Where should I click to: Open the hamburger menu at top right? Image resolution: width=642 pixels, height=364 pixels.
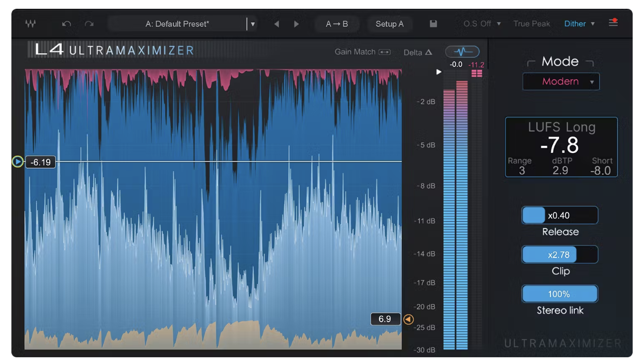pos(613,23)
